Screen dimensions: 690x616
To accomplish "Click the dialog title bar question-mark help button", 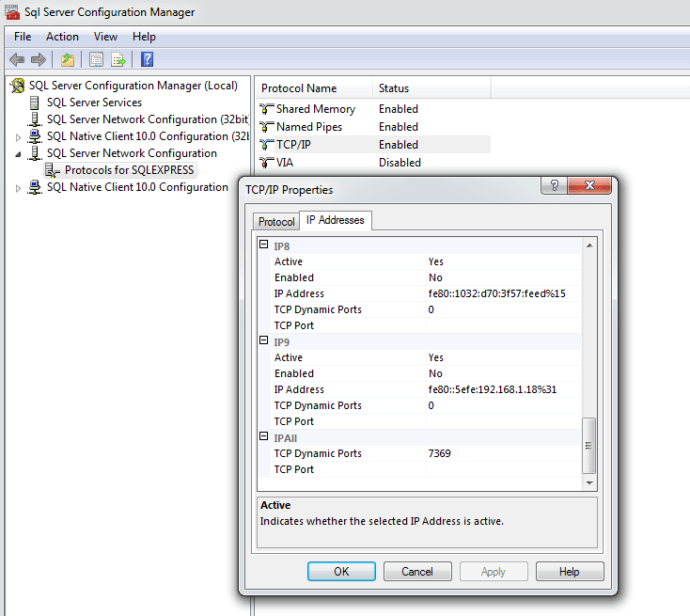I will tap(554, 185).
